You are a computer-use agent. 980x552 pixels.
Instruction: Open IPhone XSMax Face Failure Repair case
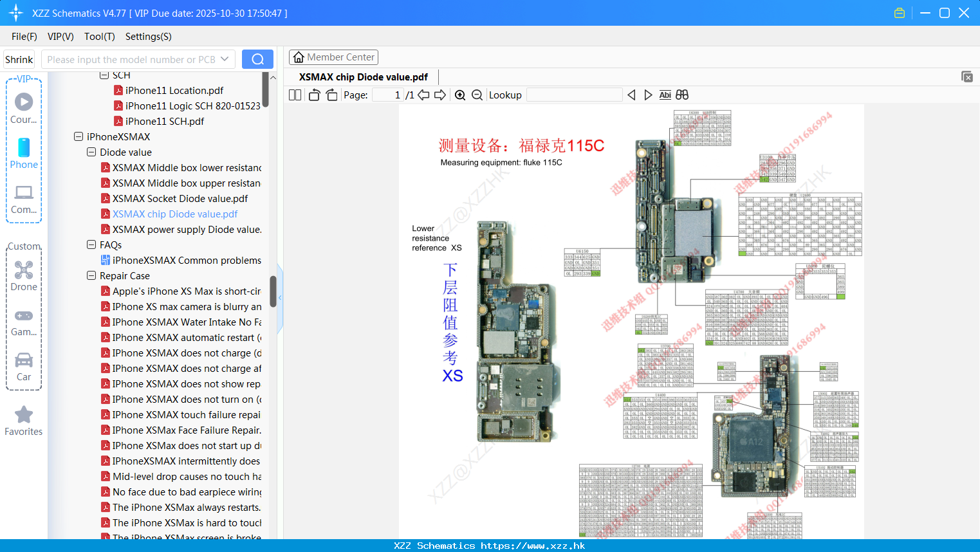pyautogui.click(x=181, y=430)
